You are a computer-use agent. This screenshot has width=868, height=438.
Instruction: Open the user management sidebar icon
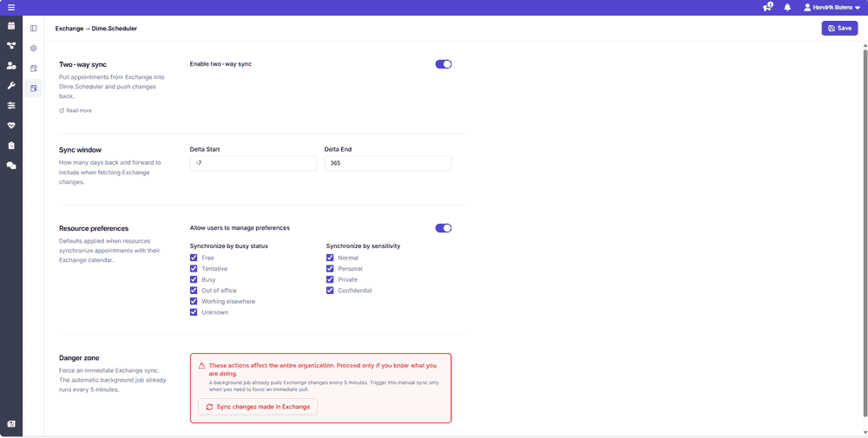[x=11, y=66]
